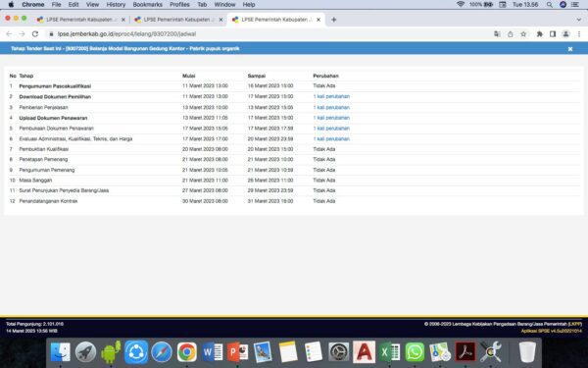Open perubahan link for Download Dokumen Pemilihan
Screen dimensions: 588x368
click(331, 96)
